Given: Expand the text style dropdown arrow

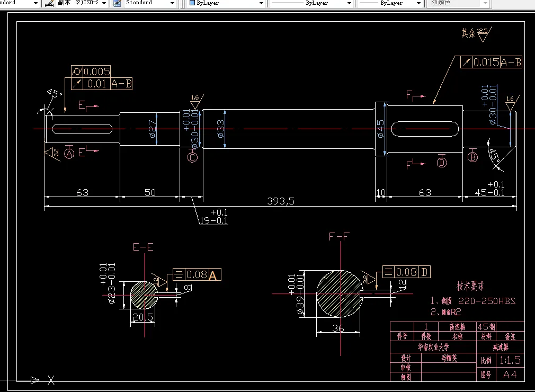Looking at the screenshot, I should coord(35,3).
